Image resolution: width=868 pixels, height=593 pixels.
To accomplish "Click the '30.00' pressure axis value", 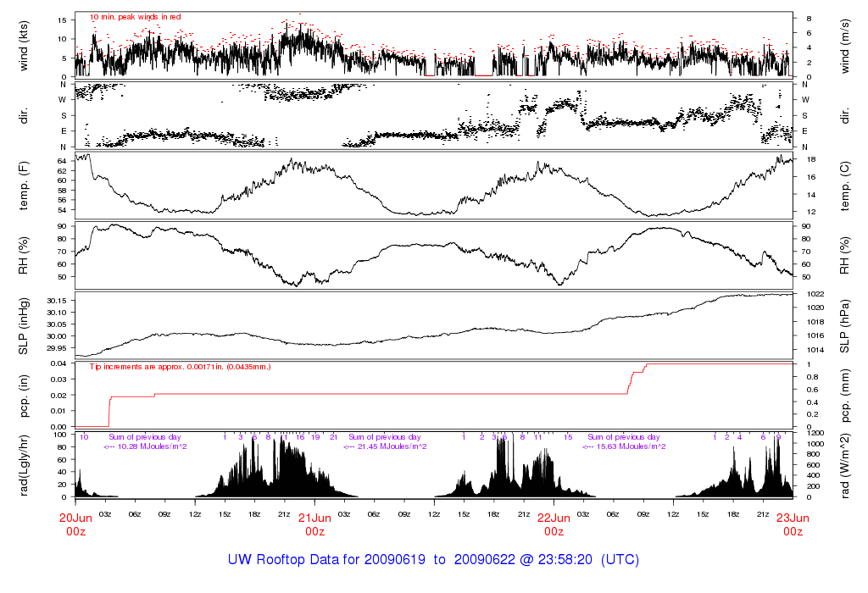I will [57, 336].
